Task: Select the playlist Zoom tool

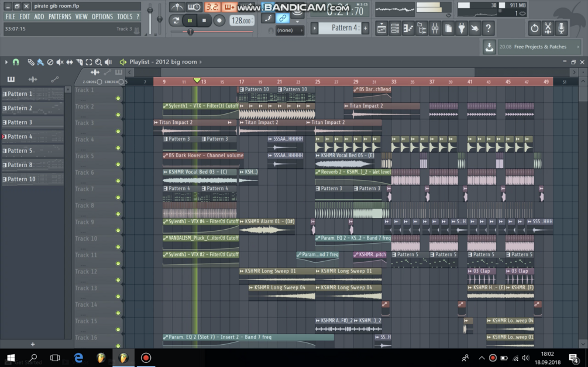Action: pyautogui.click(x=99, y=63)
